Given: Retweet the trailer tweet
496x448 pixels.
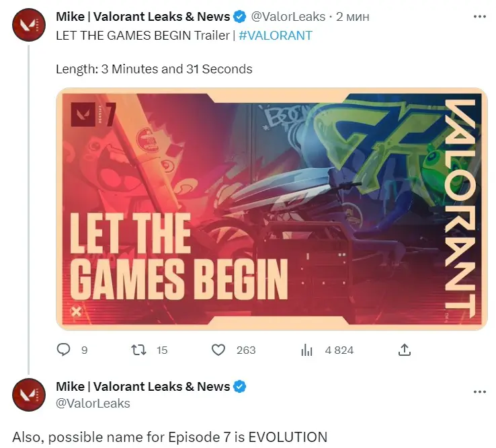Looking at the screenshot, I should pos(138,350).
